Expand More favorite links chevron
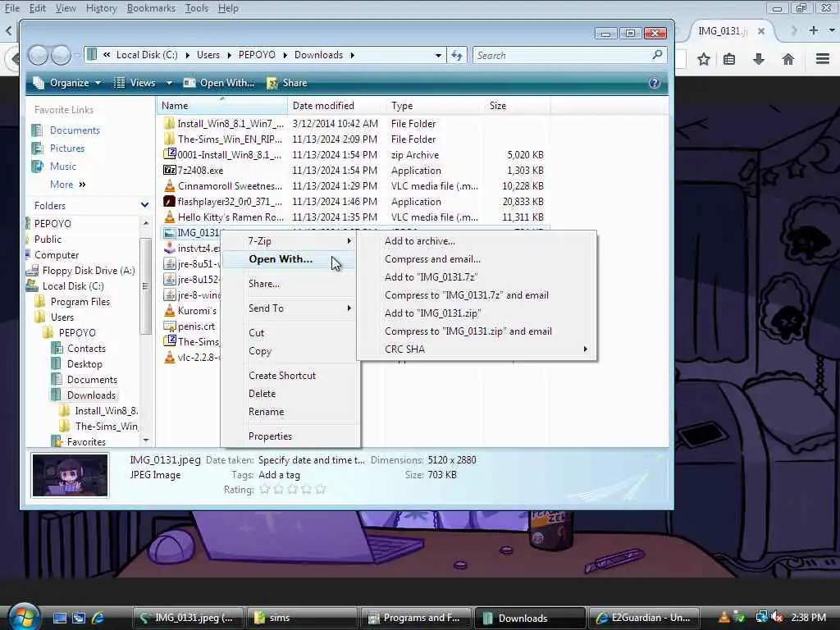The image size is (840, 630). point(82,185)
